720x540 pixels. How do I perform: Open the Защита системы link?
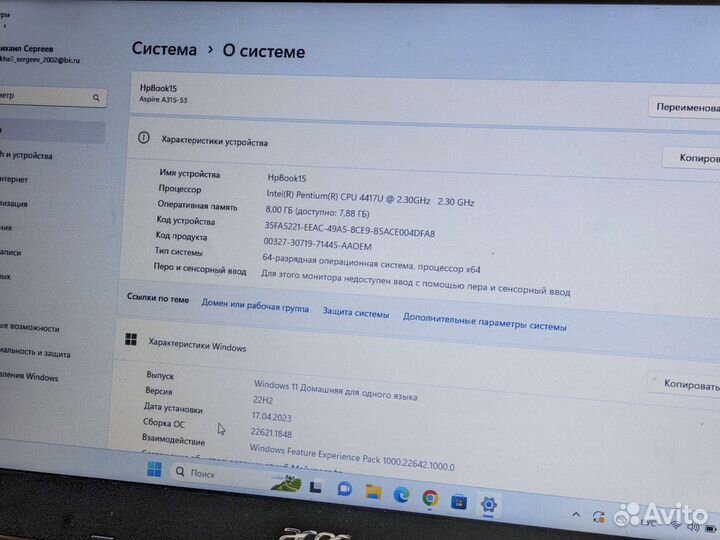point(355,313)
